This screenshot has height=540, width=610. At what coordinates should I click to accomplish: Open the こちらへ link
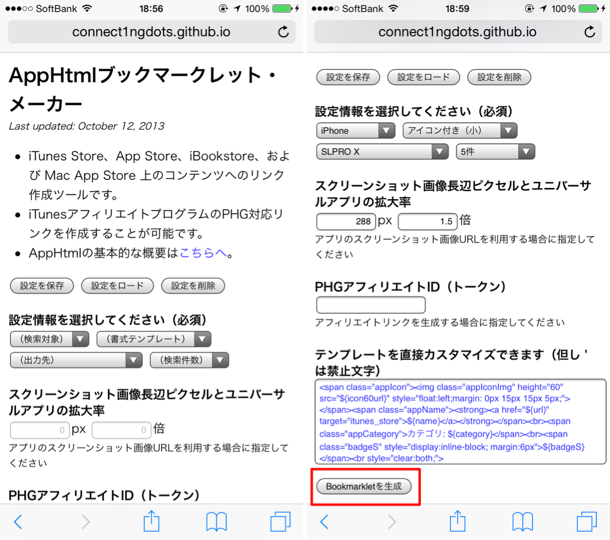(203, 253)
